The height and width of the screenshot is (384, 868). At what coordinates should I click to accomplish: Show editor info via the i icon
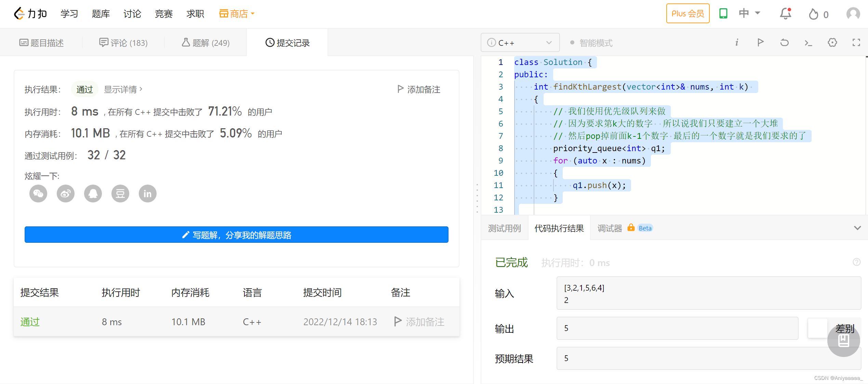pyautogui.click(x=737, y=42)
